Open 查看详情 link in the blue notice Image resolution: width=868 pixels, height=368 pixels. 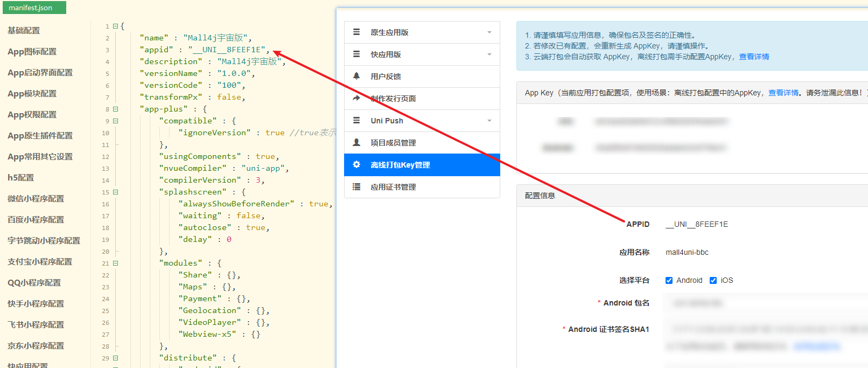click(754, 57)
